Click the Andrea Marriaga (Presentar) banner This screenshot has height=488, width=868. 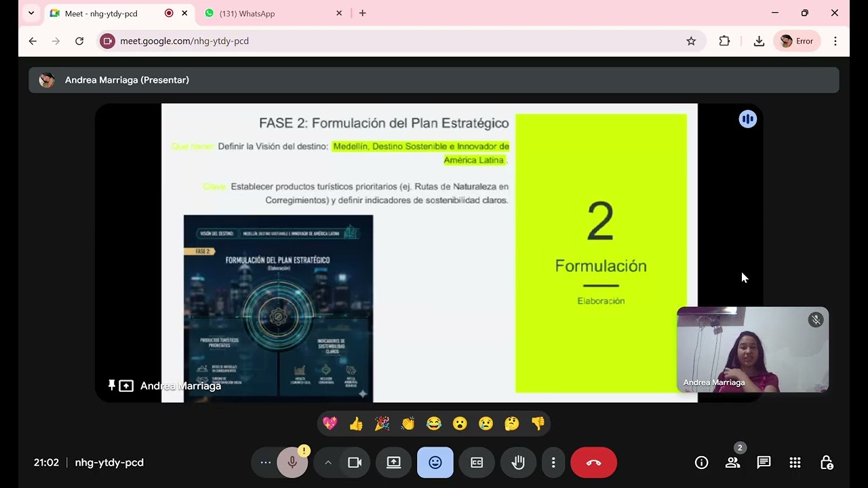434,80
